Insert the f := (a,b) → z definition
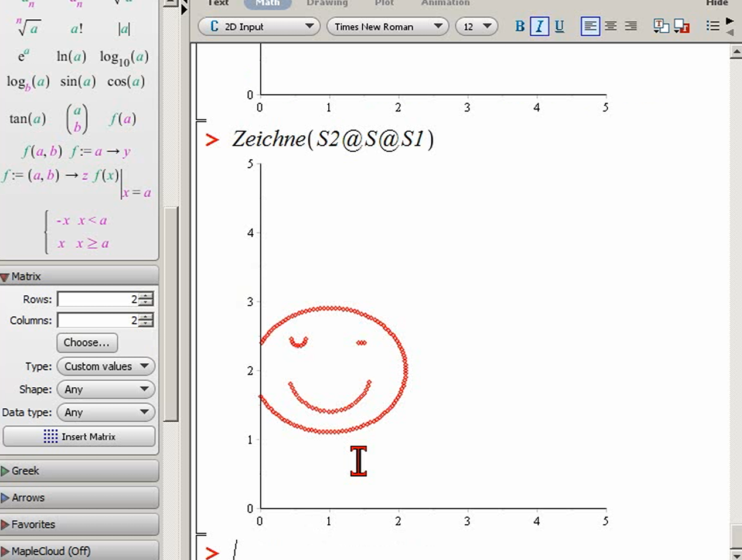Image resolution: width=742 pixels, height=560 pixels. point(45,175)
